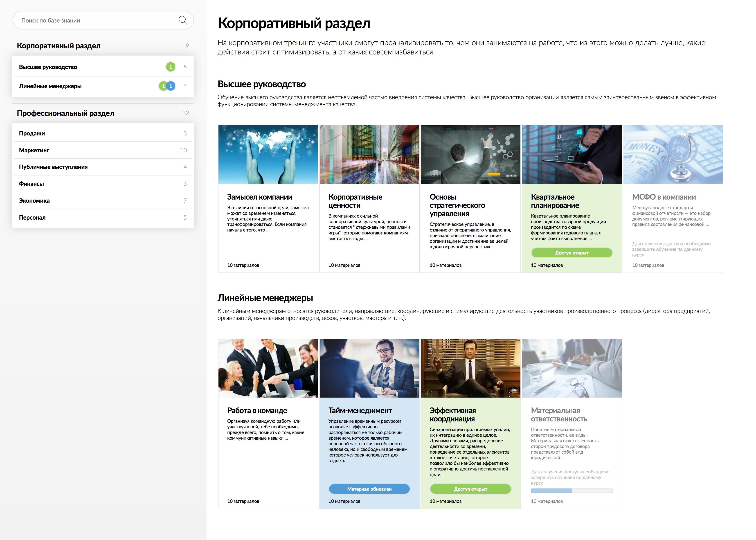The width and height of the screenshot is (756, 540).
Task: Expand the Корпоративный раздел section header
Action: click(59, 46)
